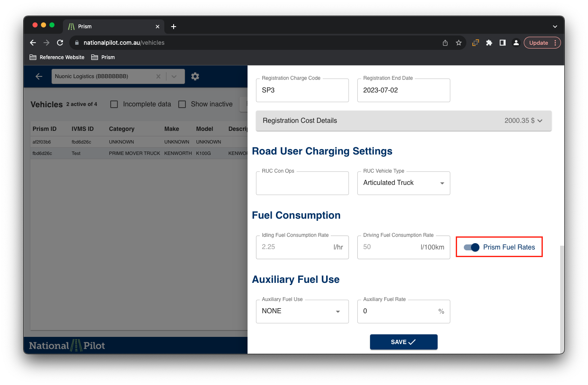
Task: Clear the Nuonic Logistics selection with X
Action: [x=158, y=76]
